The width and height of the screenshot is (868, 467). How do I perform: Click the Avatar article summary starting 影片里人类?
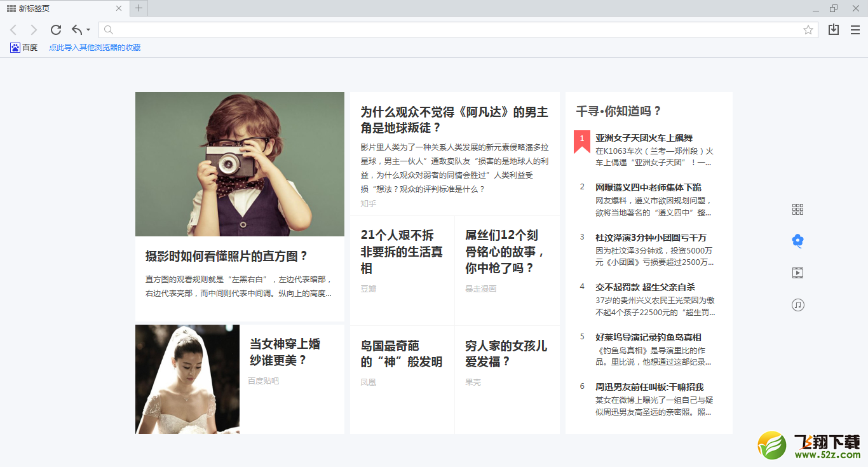[x=454, y=168]
